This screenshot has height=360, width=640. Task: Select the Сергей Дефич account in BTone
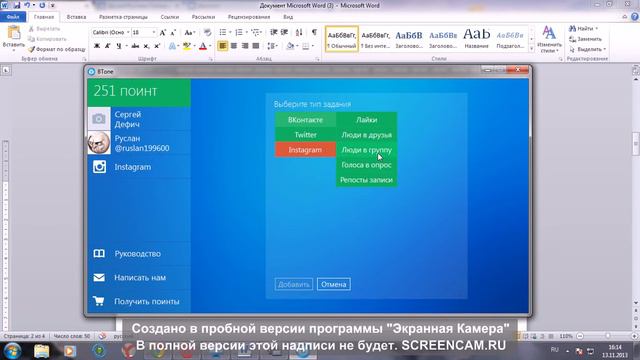(x=139, y=119)
